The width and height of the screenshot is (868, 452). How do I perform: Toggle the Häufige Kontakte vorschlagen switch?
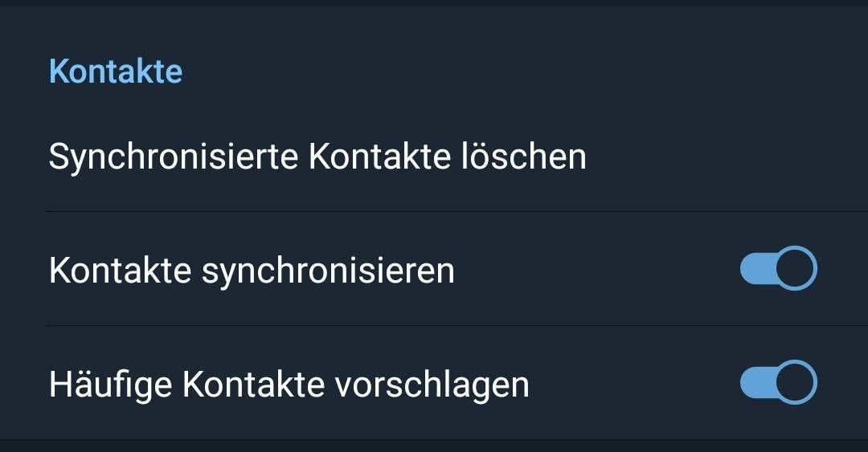pyautogui.click(x=778, y=382)
